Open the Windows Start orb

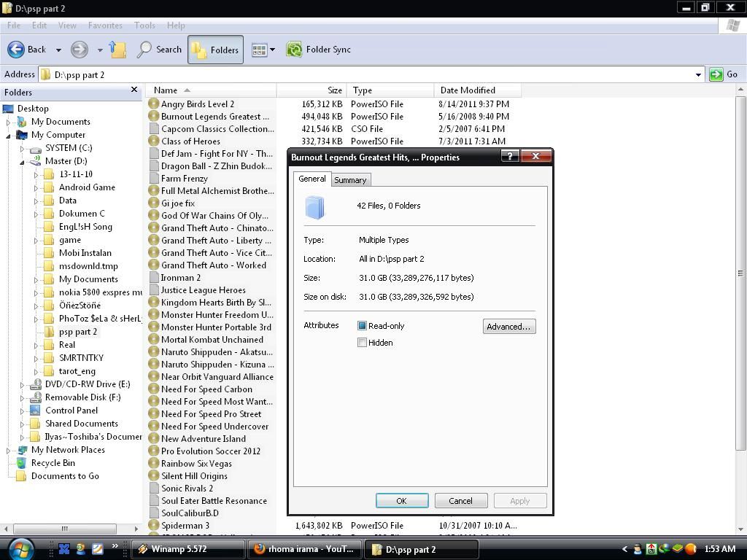coord(21,549)
